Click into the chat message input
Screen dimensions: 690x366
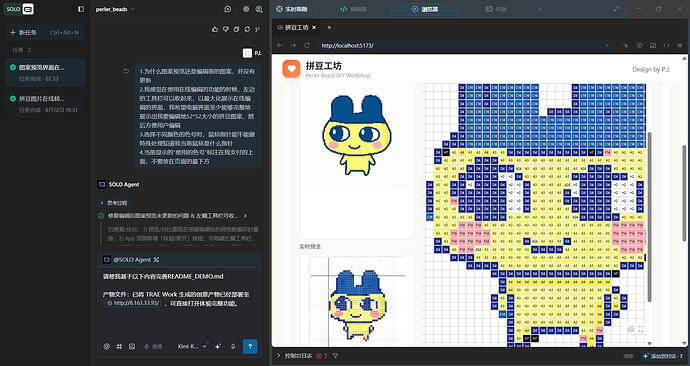click(179, 304)
